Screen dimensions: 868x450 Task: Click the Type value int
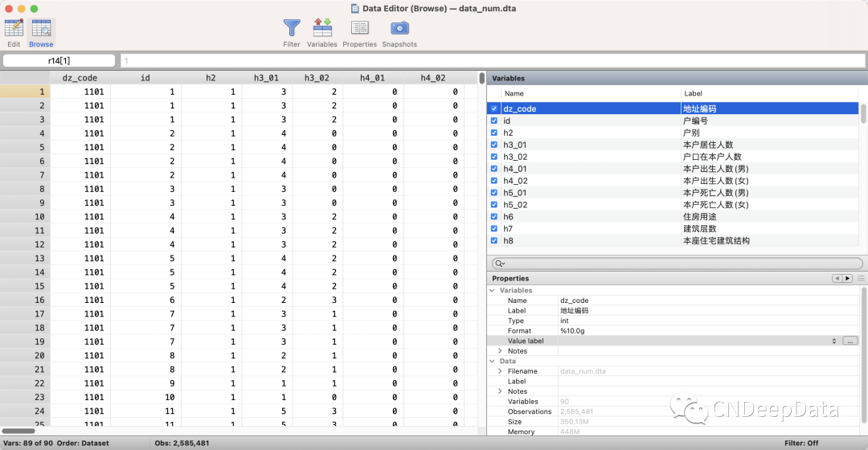click(564, 321)
